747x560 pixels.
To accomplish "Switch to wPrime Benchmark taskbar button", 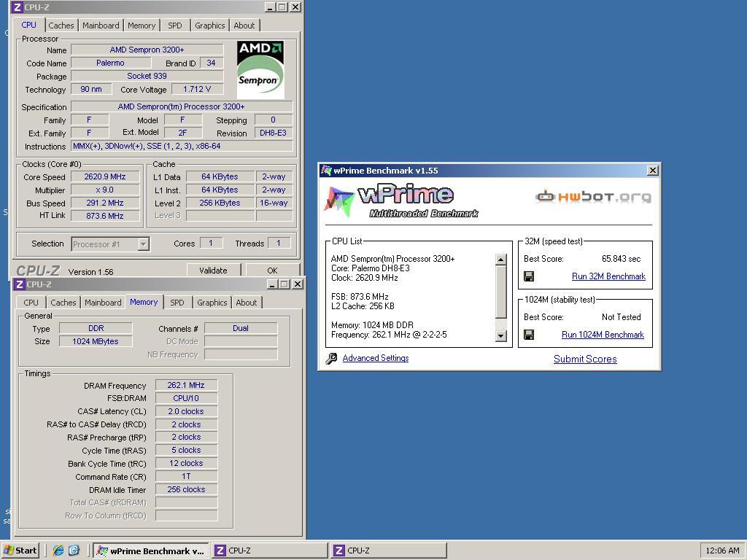I will click(150, 551).
